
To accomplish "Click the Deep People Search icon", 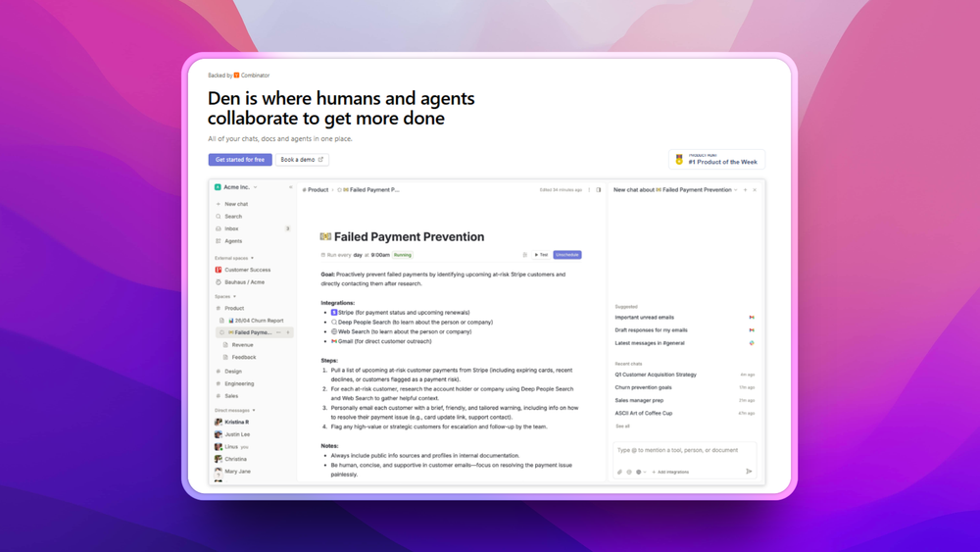I will pyautogui.click(x=334, y=322).
